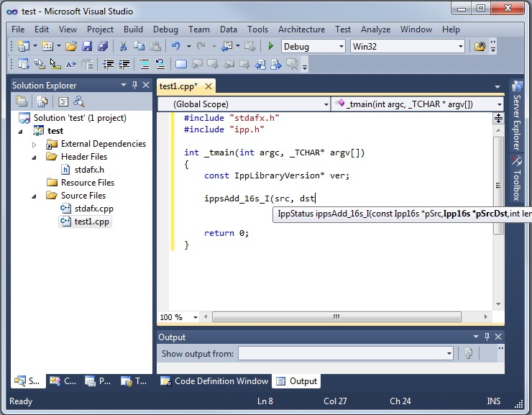Open stdafx.cpp in Solution Explorer
The image size is (532, 415).
click(93, 209)
